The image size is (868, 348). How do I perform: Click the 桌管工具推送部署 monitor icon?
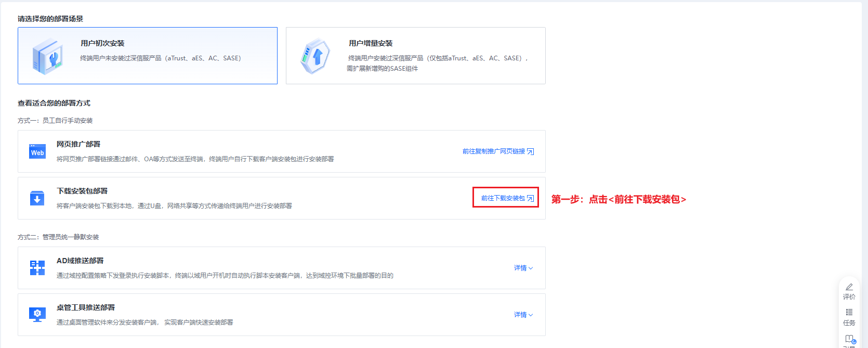point(37,314)
